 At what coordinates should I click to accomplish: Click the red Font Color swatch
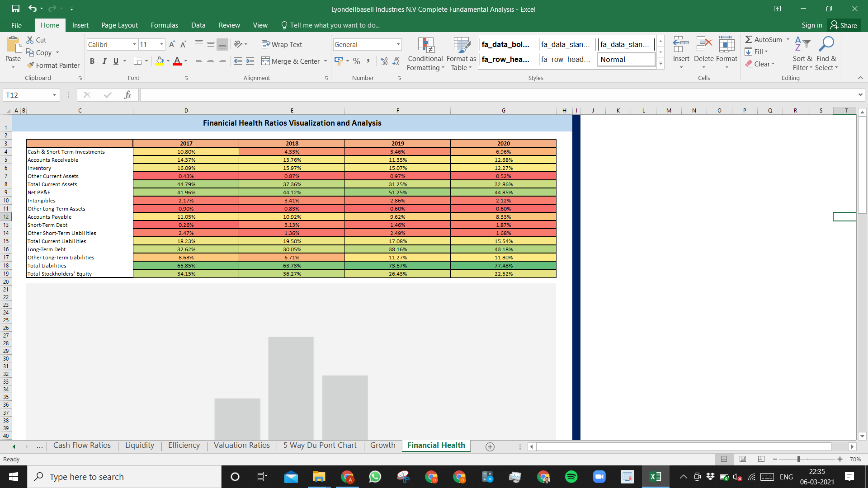(x=177, y=61)
